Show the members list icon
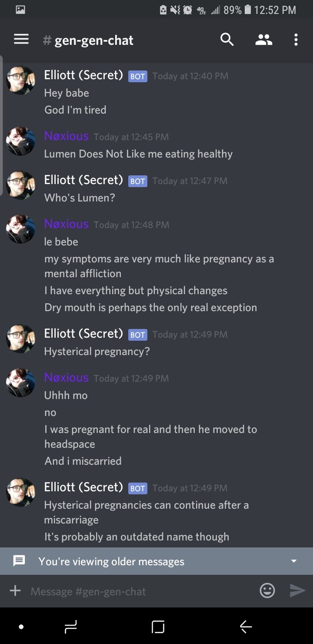 pyautogui.click(x=263, y=40)
